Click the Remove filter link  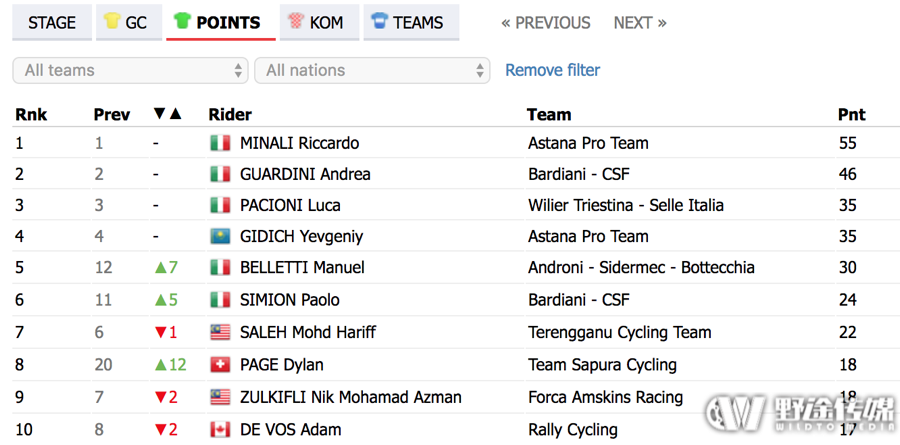click(552, 70)
